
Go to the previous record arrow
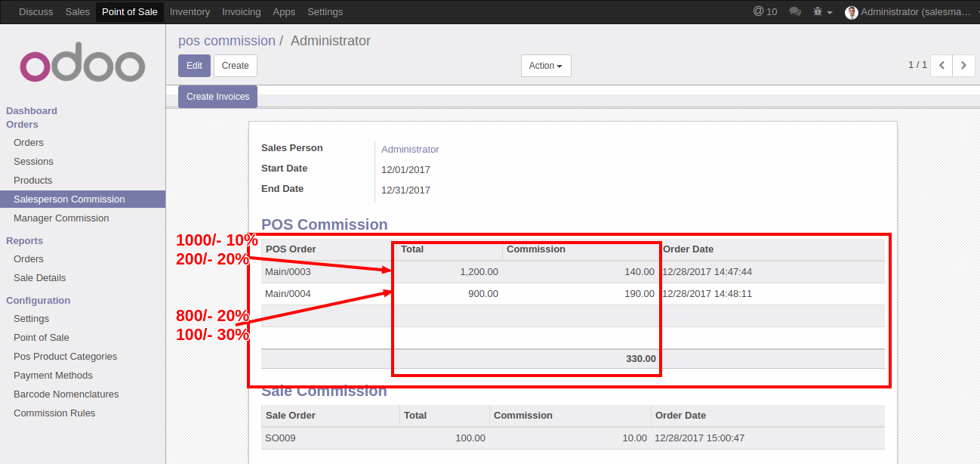point(941,66)
